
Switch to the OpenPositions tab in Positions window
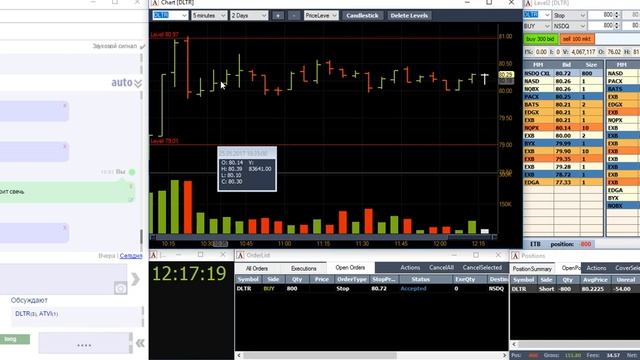[x=570, y=268]
